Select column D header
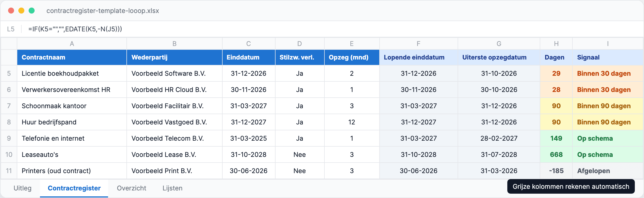This screenshot has width=644, height=198. tap(300, 44)
